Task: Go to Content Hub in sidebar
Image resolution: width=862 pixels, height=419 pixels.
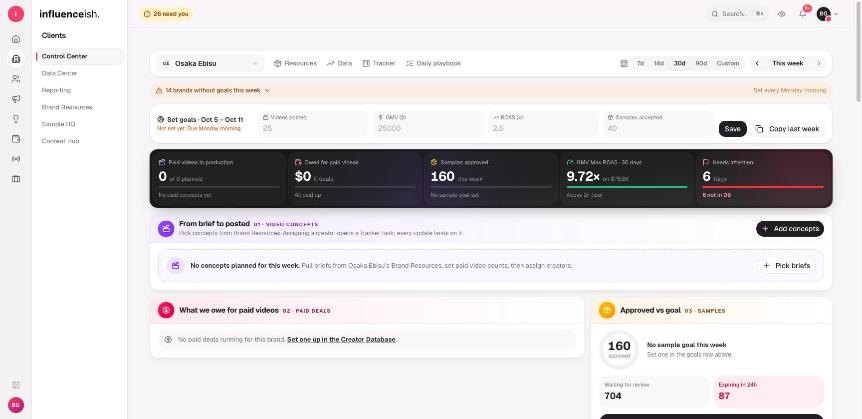Action: (80, 141)
